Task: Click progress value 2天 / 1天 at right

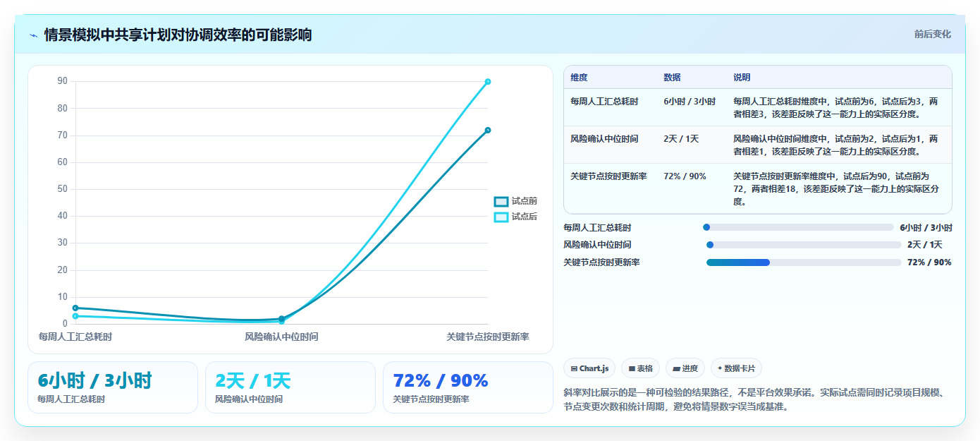Action: (925, 245)
